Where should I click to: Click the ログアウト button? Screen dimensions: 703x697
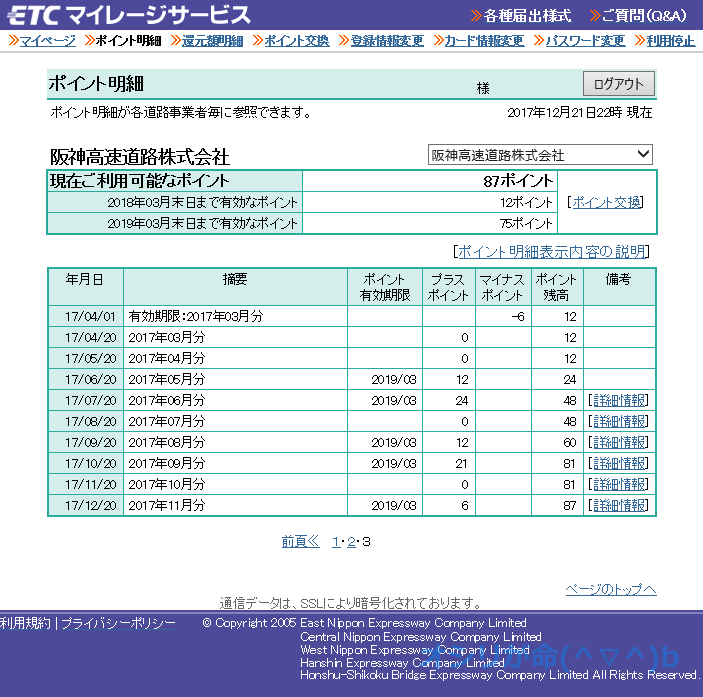(619, 83)
